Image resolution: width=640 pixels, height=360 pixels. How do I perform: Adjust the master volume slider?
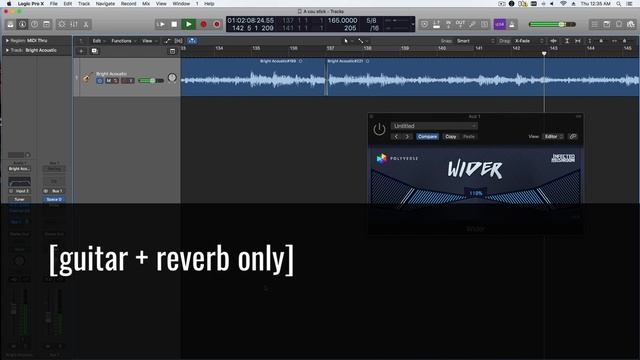click(x=552, y=24)
